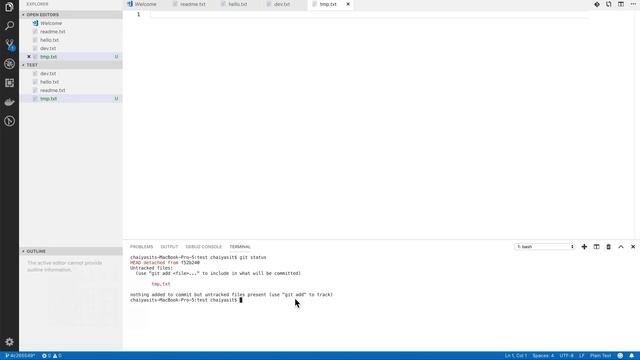640x360 pixels.
Task: Open the Debug view (no-bug icon)
Action: coord(9,64)
